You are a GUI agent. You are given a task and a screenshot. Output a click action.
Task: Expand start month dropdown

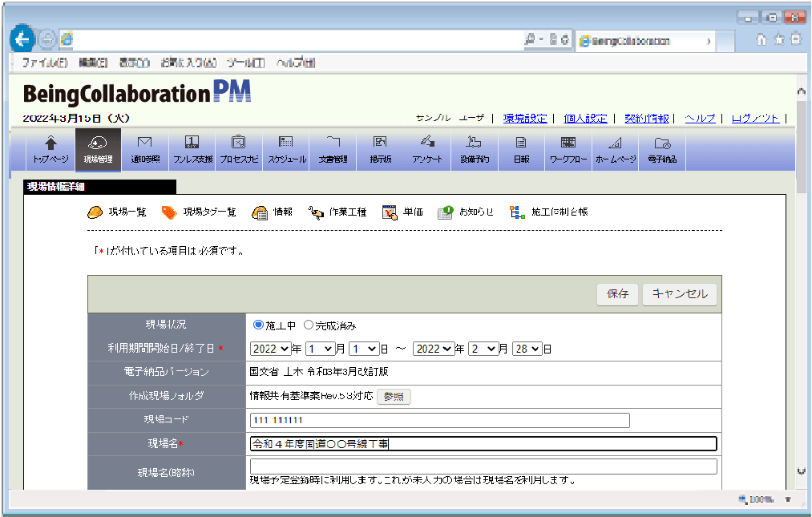coord(320,349)
